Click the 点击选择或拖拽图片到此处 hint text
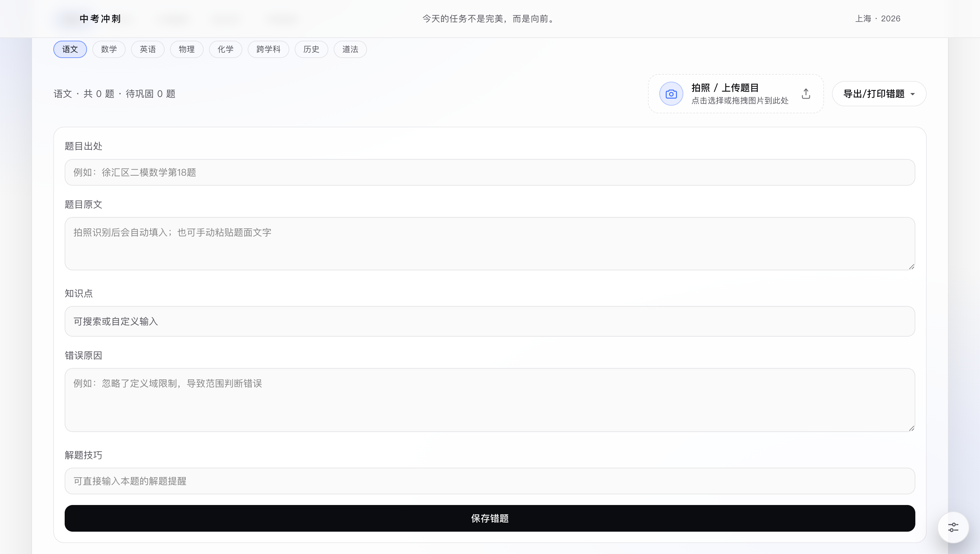Screen dimensions: 980x554 (740, 101)
